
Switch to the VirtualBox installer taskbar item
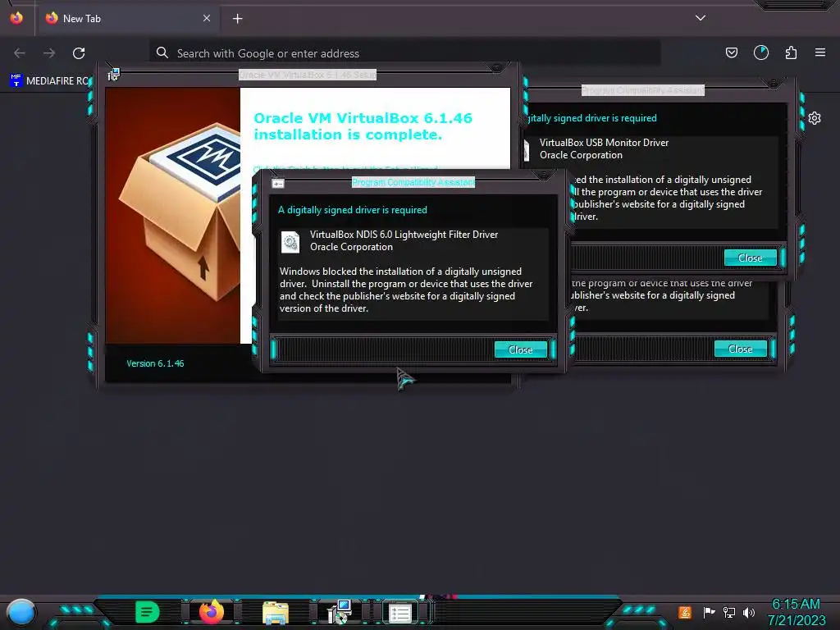(x=339, y=612)
